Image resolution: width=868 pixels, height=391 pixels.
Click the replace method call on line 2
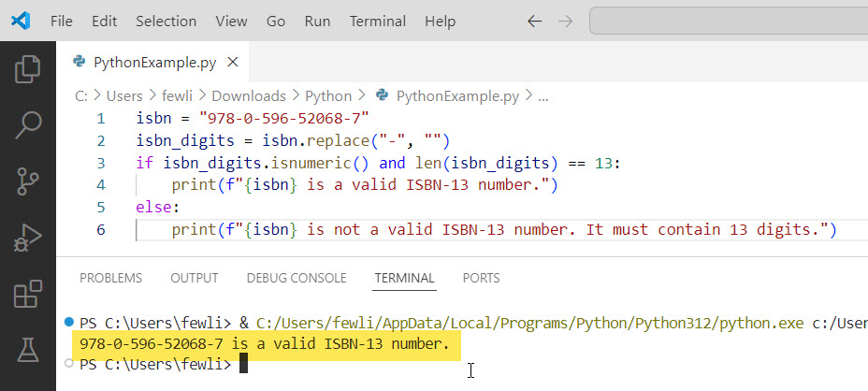click(338, 140)
